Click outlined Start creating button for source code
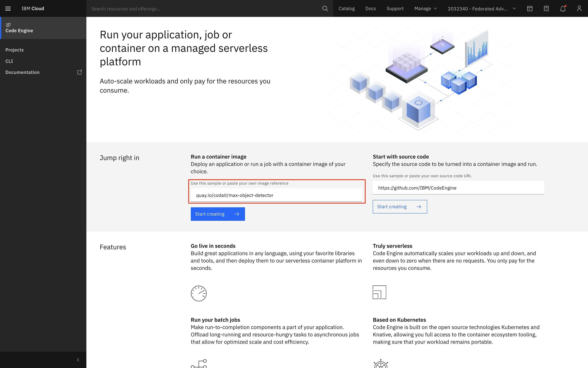 (x=400, y=207)
